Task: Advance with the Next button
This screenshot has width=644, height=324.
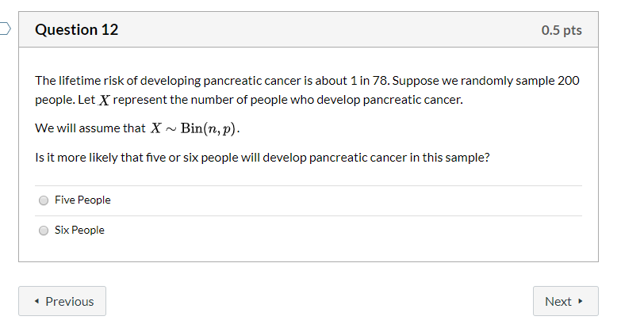Action: 565,301
